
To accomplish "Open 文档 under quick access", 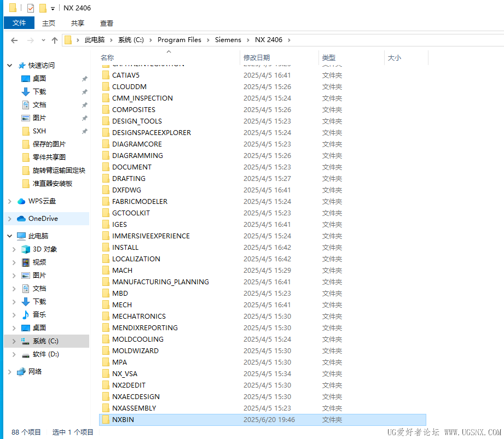I will pyautogui.click(x=39, y=104).
